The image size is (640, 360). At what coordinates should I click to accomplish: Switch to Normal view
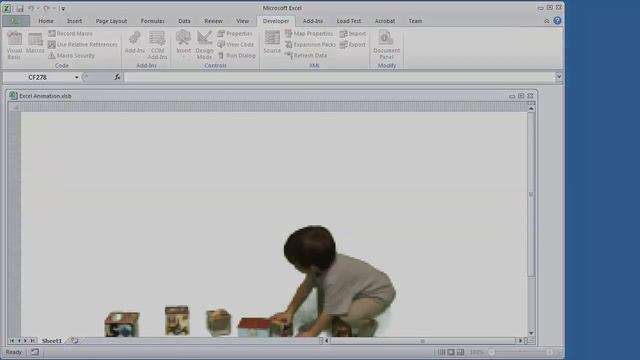coord(442,352)
